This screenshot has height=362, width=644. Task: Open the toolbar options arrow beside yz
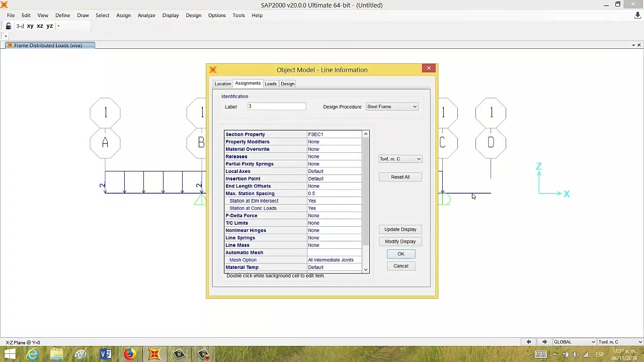58,26
